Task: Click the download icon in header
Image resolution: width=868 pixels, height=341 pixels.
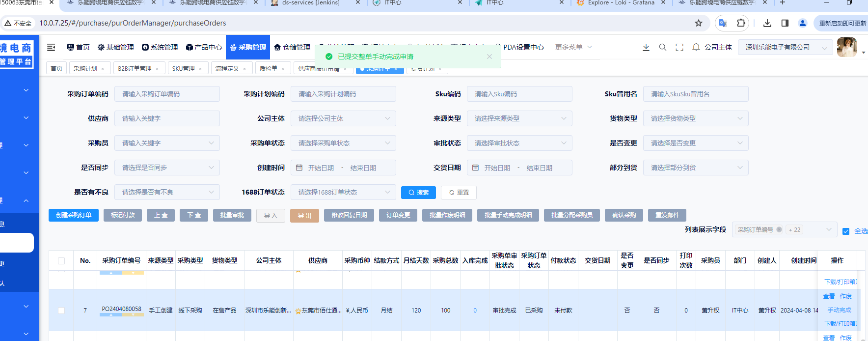Action: (646, 47)
